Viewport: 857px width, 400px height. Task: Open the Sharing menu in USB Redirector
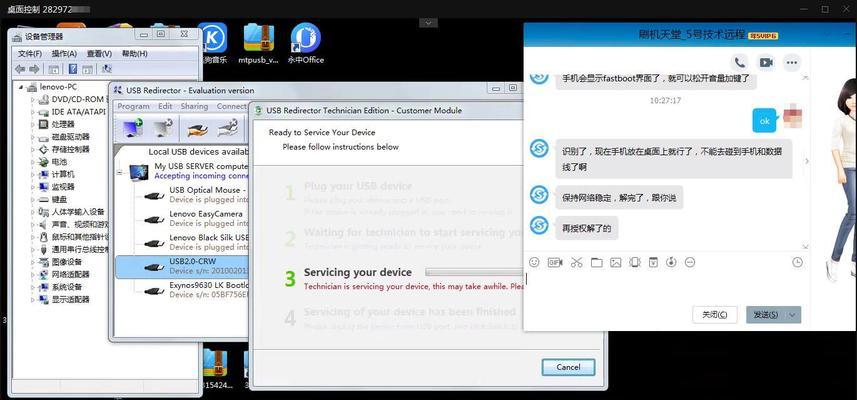point(194,106)
